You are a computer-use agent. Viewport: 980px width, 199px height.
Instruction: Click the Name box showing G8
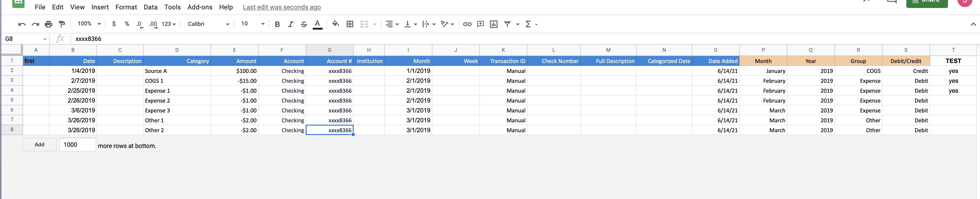click(22, 39)
